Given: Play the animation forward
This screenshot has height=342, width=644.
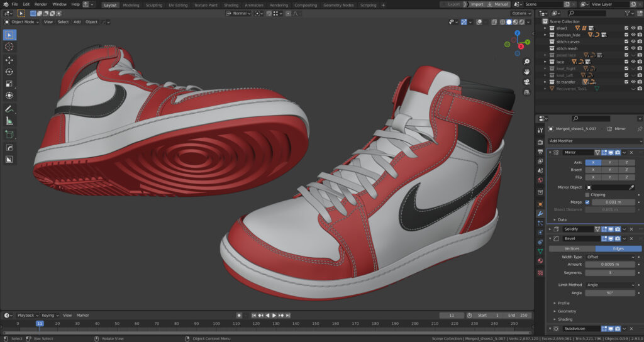Looking at the screenshot, I should pos(274,316).
